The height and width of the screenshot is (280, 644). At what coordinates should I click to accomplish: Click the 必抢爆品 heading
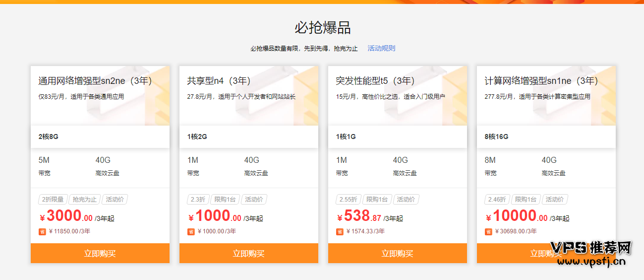323,28
